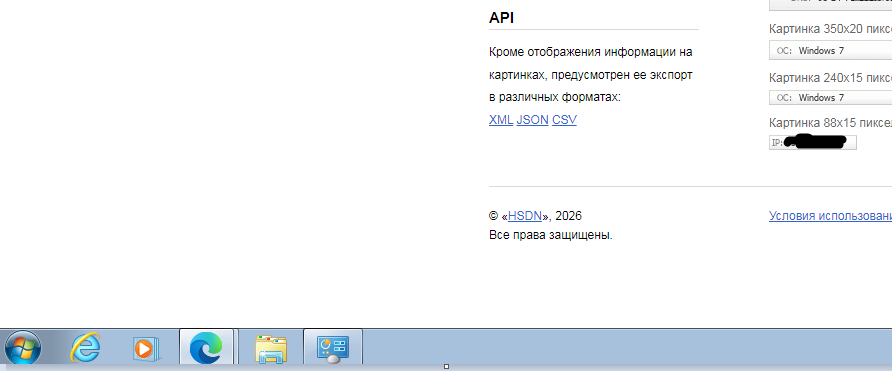
Task: Open the JSON export link
Action: (x=532, y=120)
